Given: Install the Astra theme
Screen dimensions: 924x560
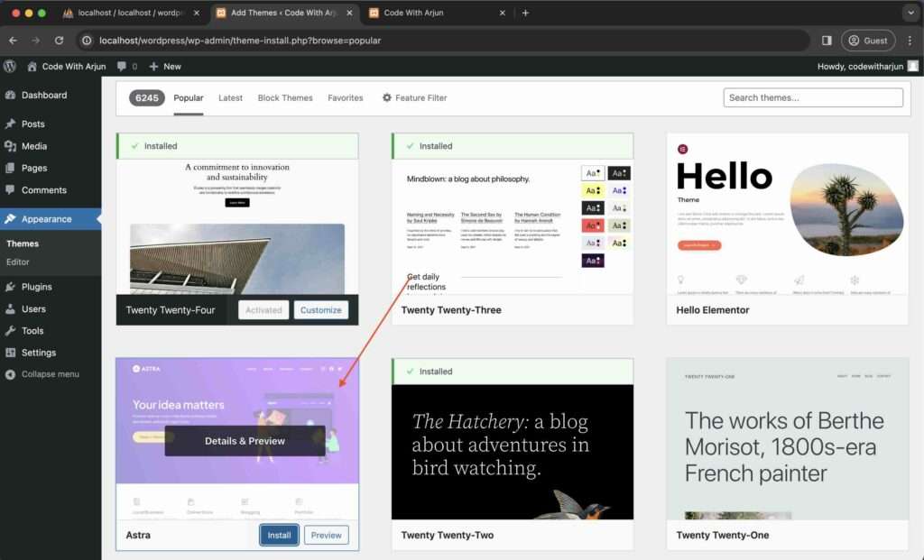Looking at the screenshot, I should click(x=279, y=536).
